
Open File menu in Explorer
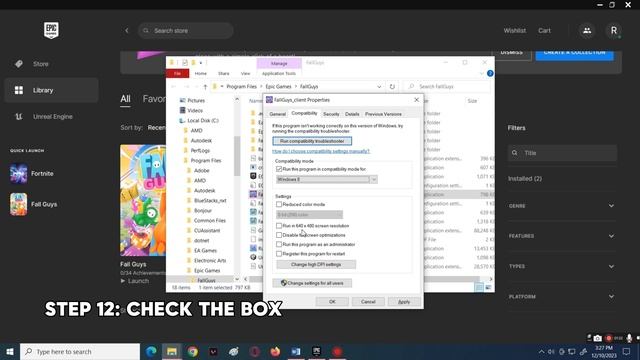pyautogui.click(x=178, y=73)
